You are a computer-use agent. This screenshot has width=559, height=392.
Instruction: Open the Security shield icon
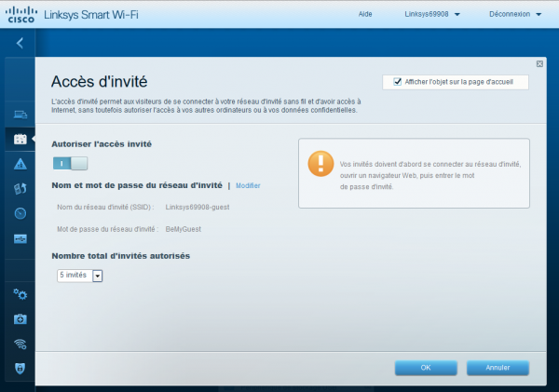click(x=20, y=368)
